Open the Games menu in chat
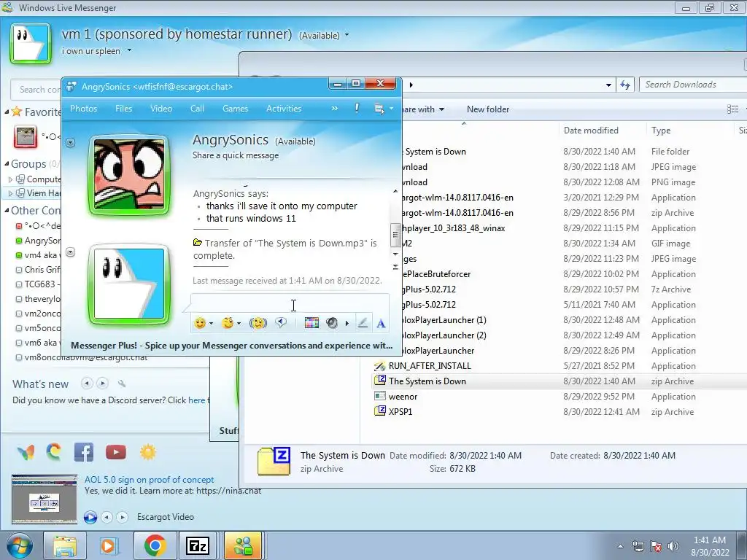 [236, 109]
